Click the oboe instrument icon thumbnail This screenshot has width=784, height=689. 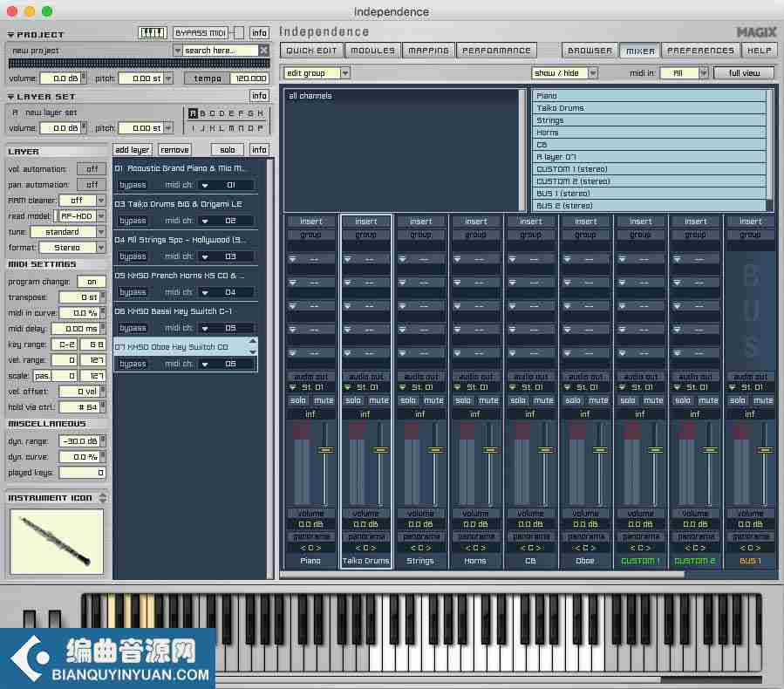tap(57, 542)
